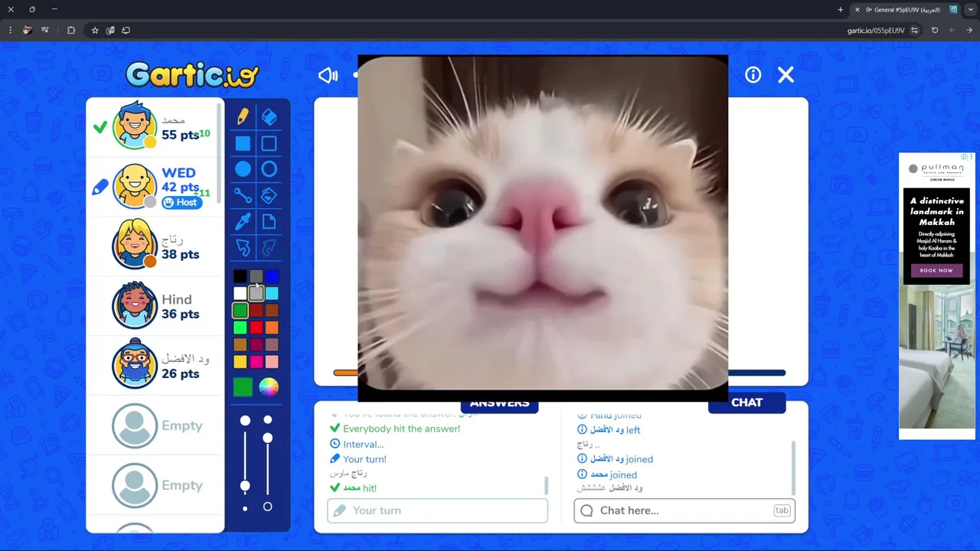Select the paint bucket fill tool

tap(269, 196)
